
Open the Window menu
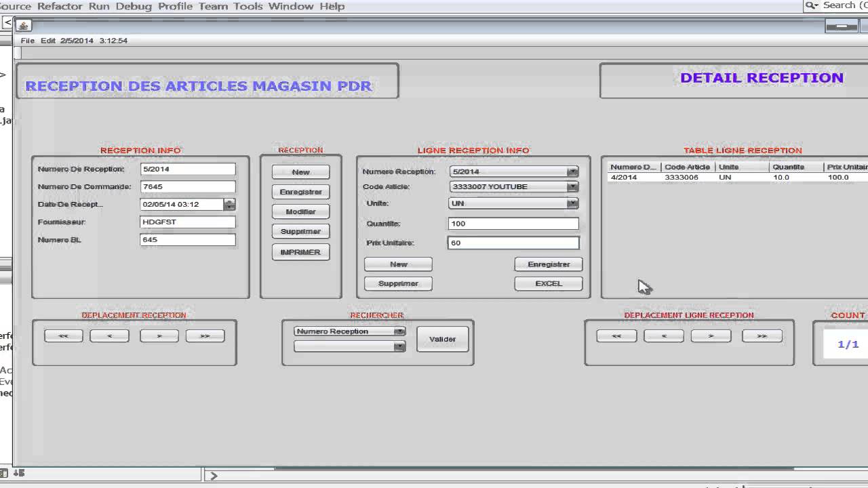[x=291, y=6]
